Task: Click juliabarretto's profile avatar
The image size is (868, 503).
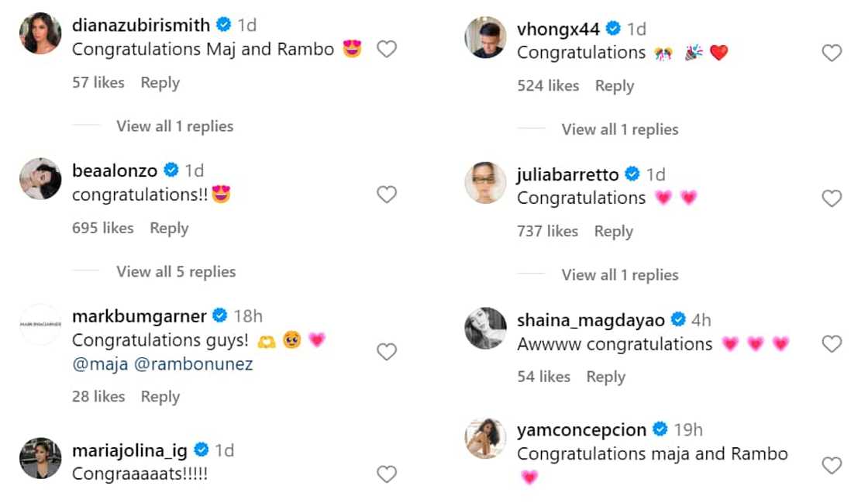Action: (485, 183)
